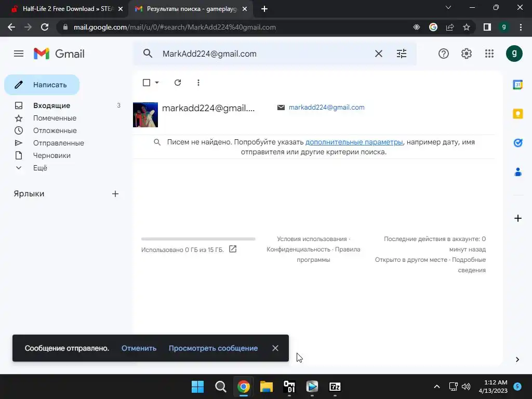
Task: Open Google Tasks side panel icon
Action: click(x=518, y=143)
